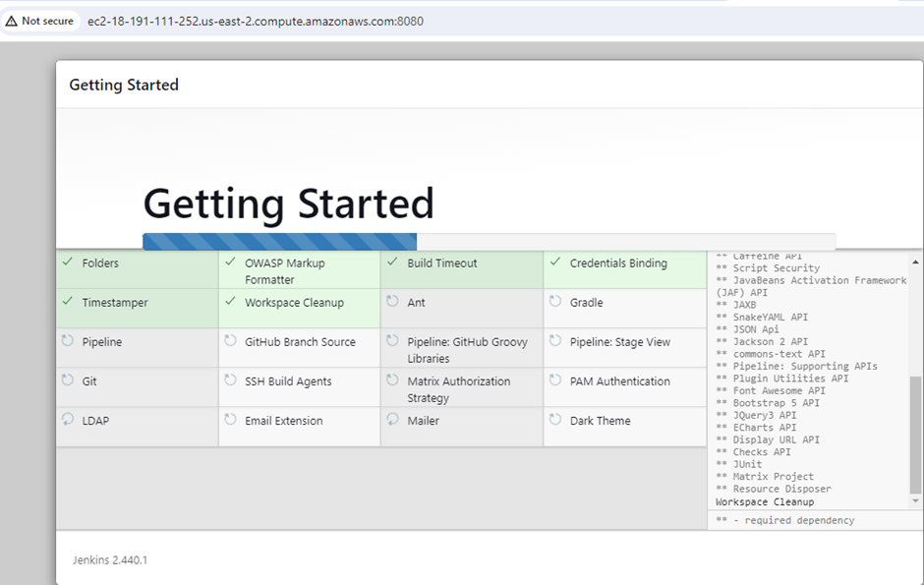Click the required dependency legend text
Screen dimensions: 924x585
[x=785, y=520]
